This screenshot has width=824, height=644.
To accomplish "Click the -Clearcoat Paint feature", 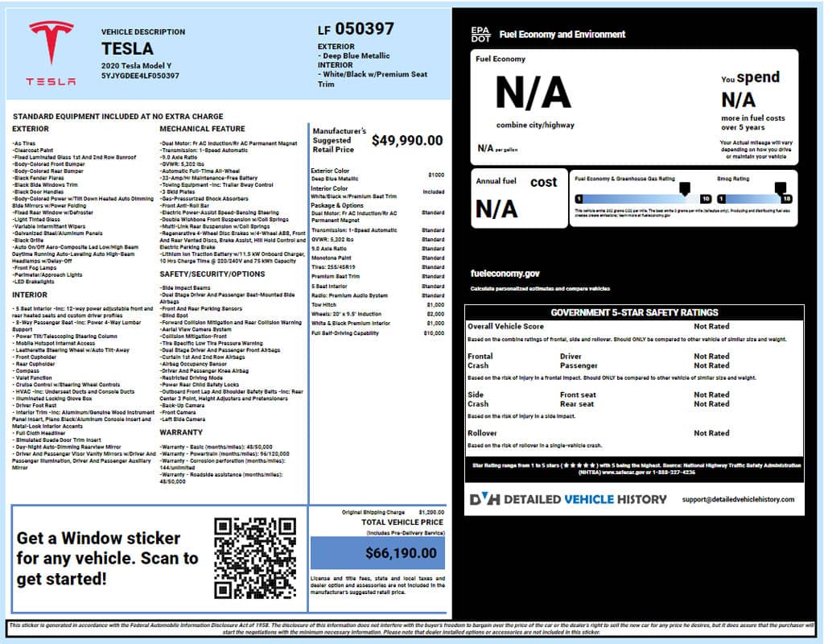I will pyautogui.click(x=32, y=151).
